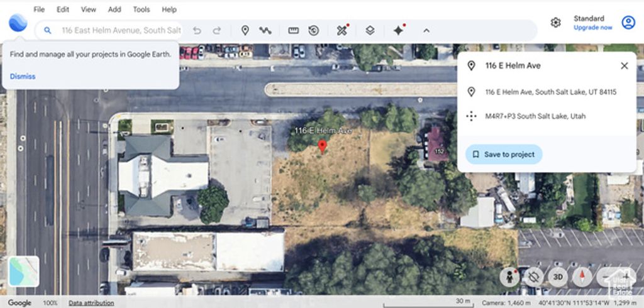Open the Settings gear
This screenshot has height=308, width=644.
555,23
